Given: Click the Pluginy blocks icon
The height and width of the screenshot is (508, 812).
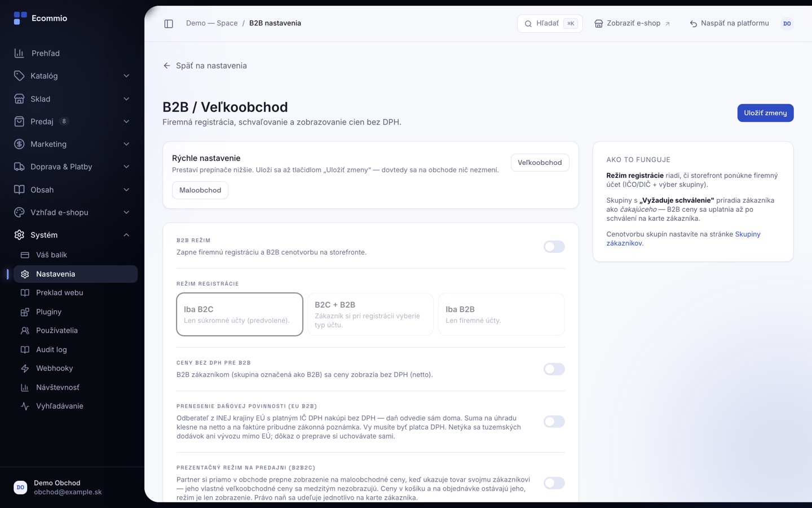Looking at the screenshot, I should 25,312.
